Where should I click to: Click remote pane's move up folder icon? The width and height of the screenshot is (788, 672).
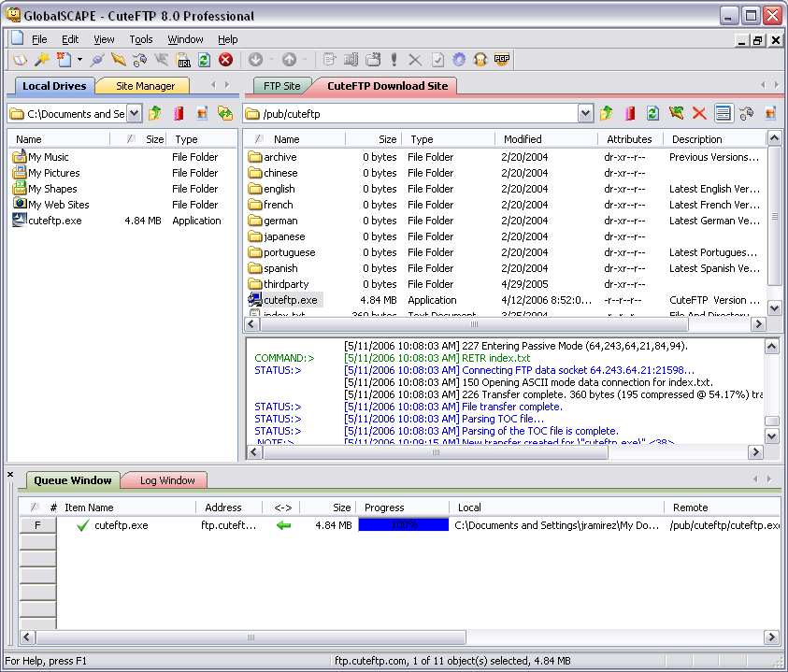(x=607, y=114)
